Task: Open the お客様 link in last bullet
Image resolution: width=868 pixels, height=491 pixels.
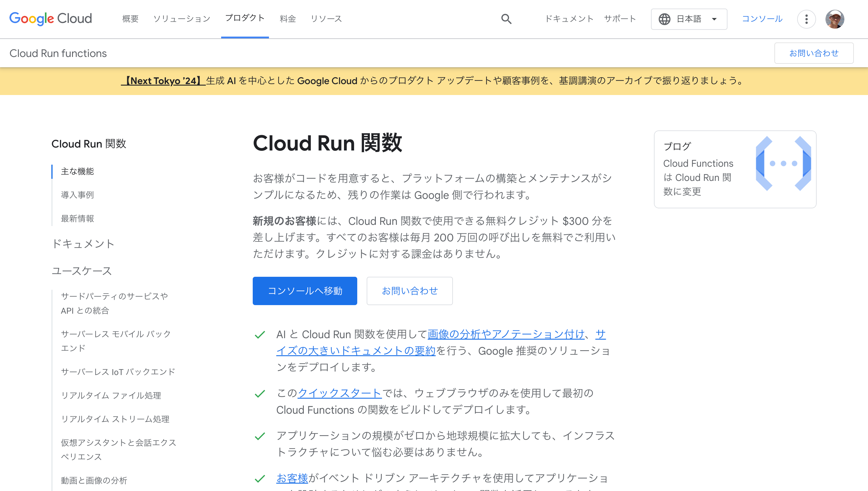Action: point(292,478)
